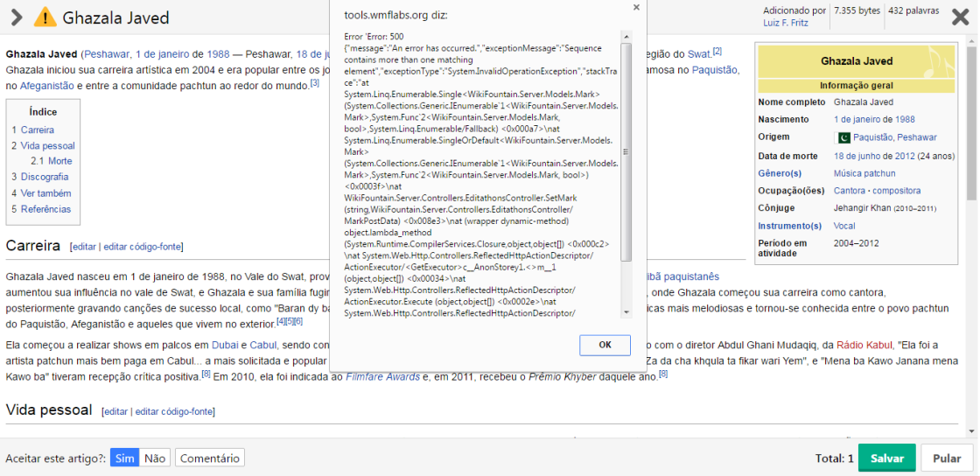Click the Pular button

947,458
